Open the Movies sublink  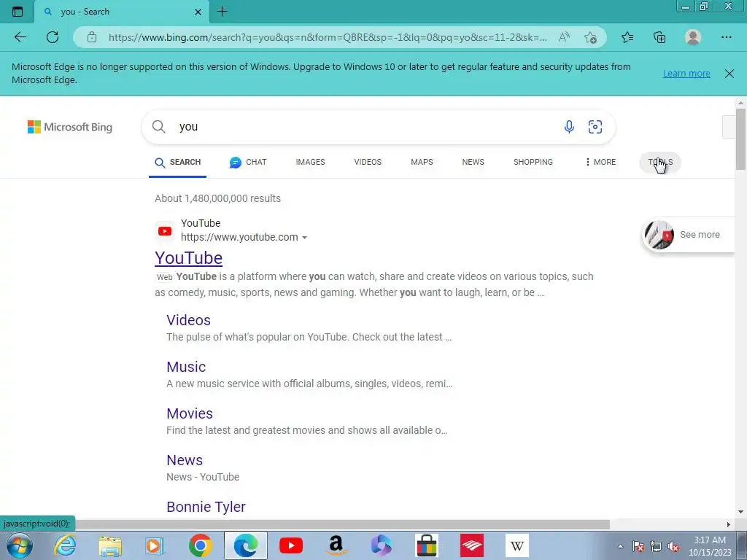tap(190, 413)
